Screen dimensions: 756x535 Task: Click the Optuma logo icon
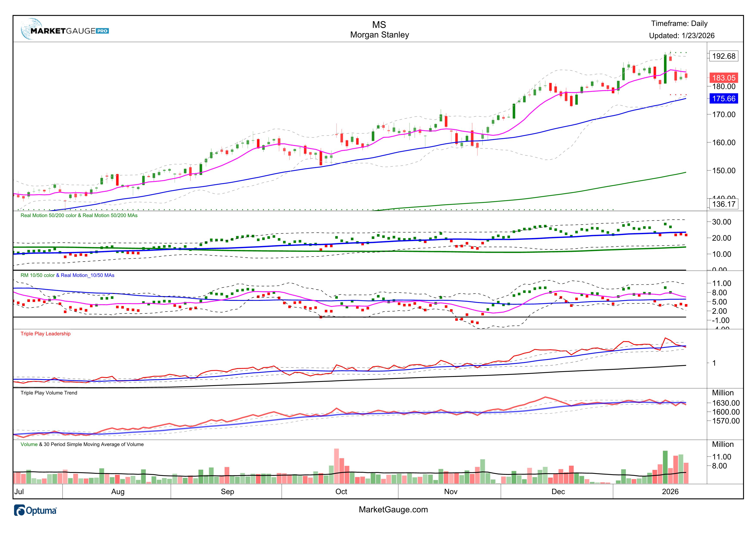coord(20,510)
